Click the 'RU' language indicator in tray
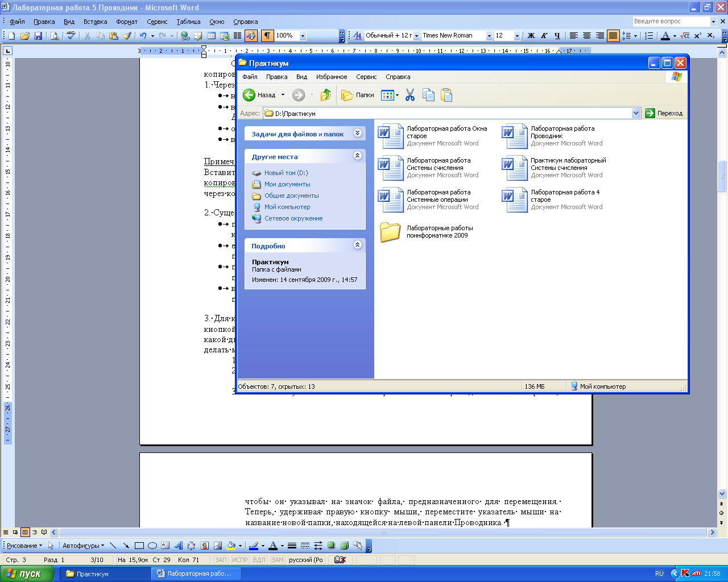 click(659, 573)
